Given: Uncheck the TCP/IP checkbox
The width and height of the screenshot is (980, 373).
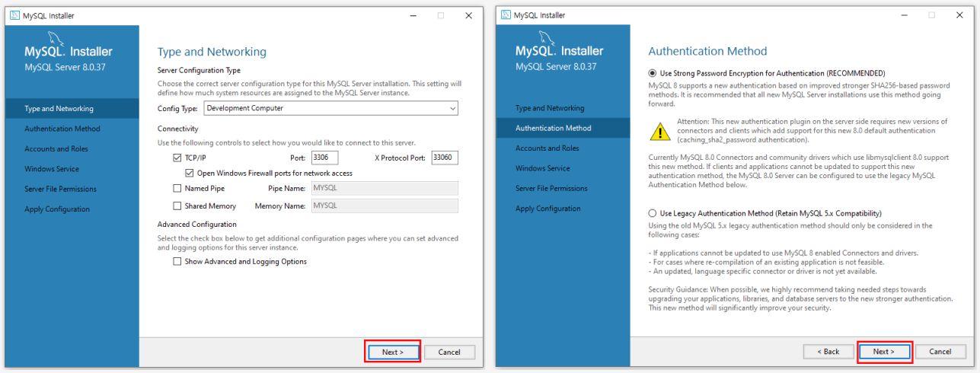Looking at the screenshot, I should [x=177, y=158].
